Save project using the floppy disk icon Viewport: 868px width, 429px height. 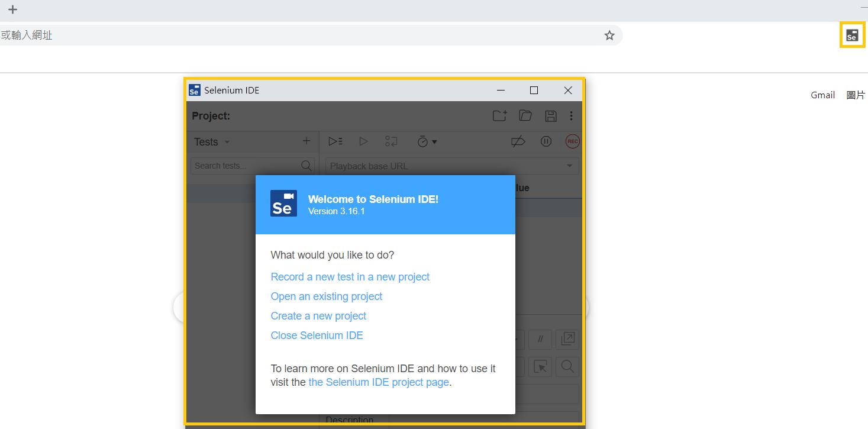point(551,116)
